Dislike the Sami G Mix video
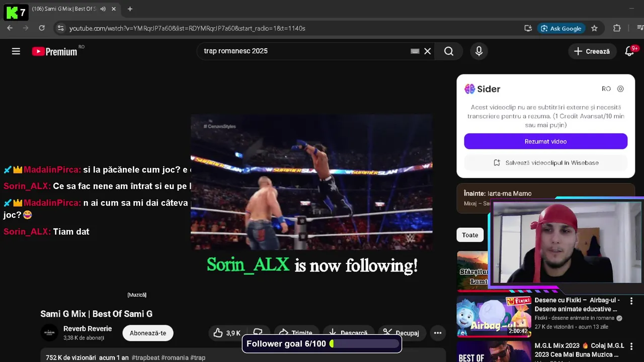Viewport: 644px width, 362px height. [x=258, y=333]
